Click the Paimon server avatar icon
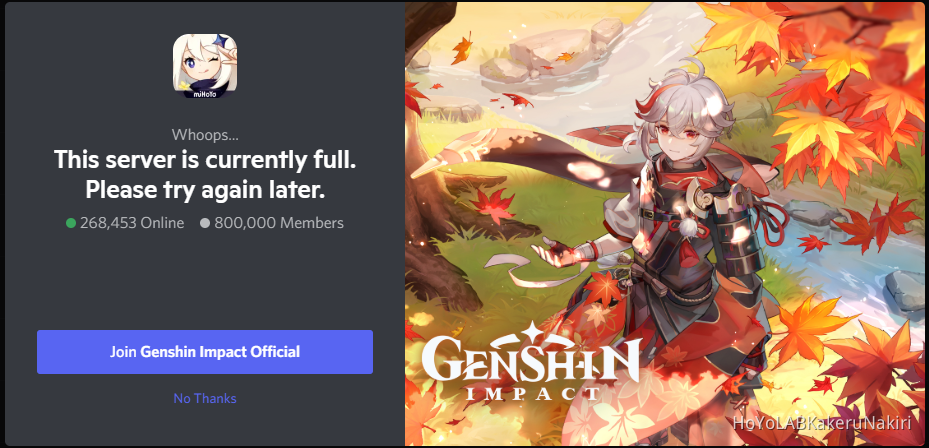This screenshot has width=929, height=448. tap(205, 65)
